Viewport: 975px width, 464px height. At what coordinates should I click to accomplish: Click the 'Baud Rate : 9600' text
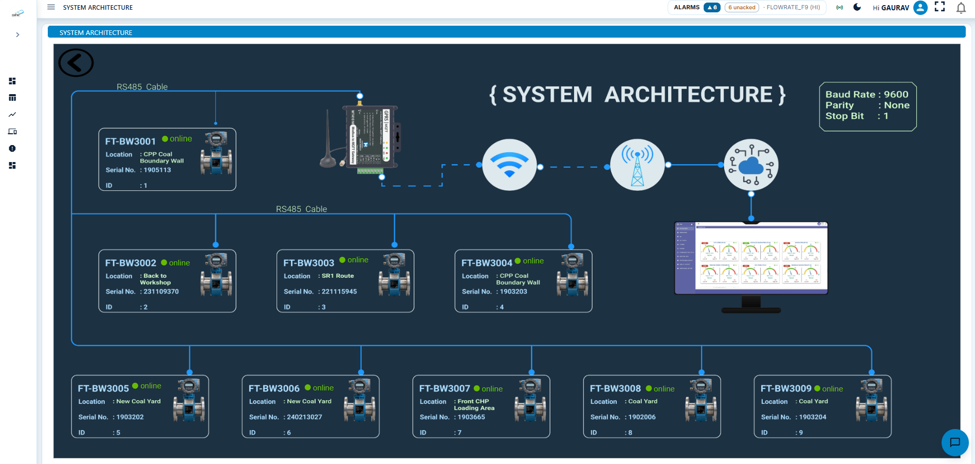point(867,95)
